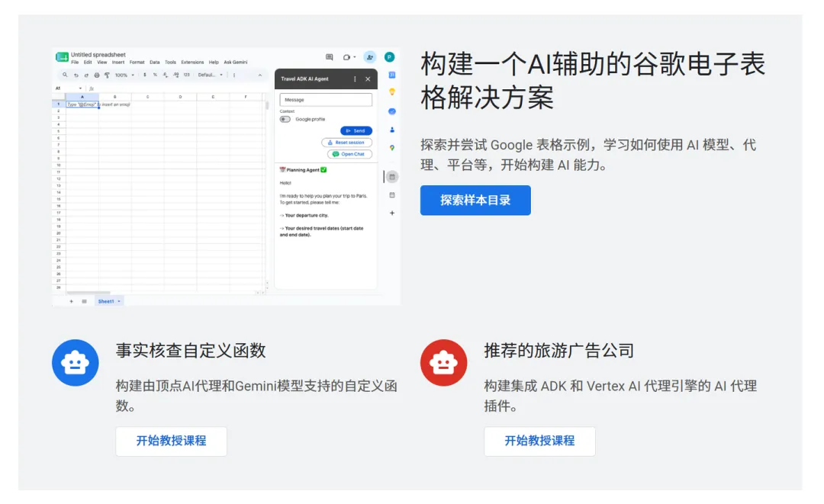Click the green Sheets logo icon

62,57
